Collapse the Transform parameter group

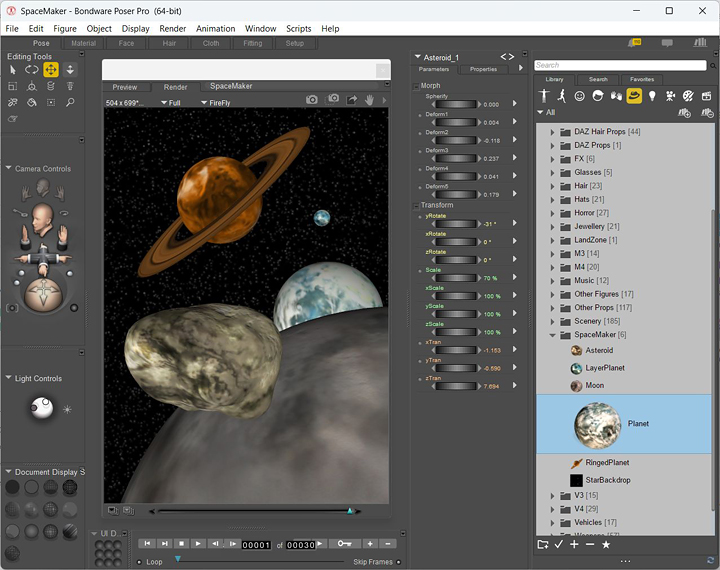click(x=416, y=205)
